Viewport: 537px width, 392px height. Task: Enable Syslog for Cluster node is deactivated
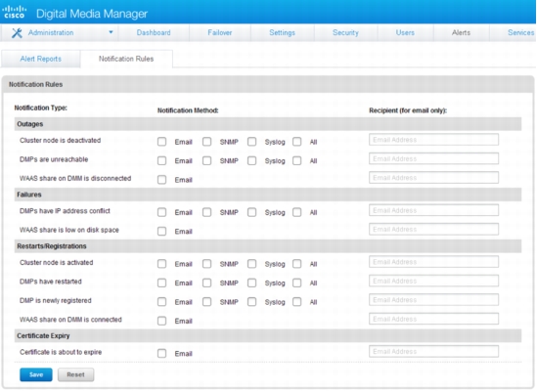click(x=251, y=142)
